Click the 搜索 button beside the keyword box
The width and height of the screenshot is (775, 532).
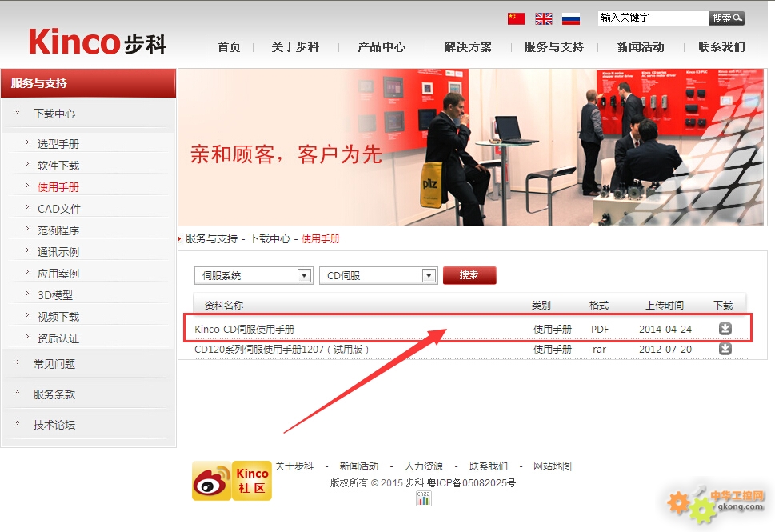[726, 18]
